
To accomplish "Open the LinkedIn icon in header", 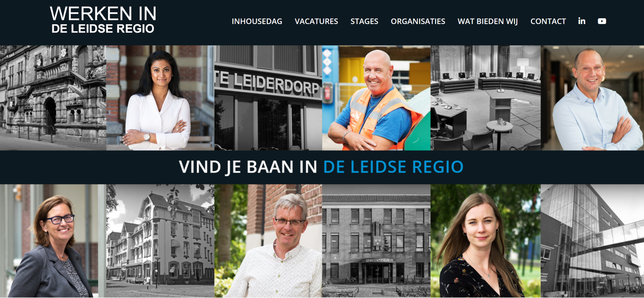I will point(582,21).
